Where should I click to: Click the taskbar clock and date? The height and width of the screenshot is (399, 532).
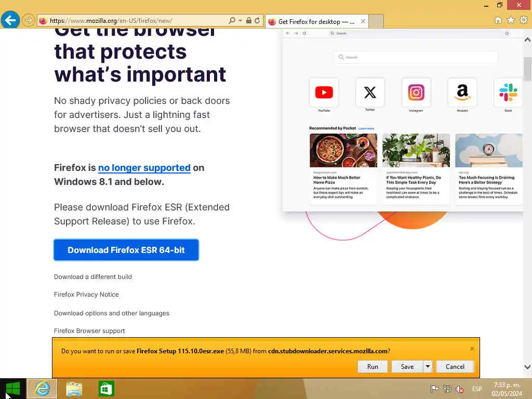507,389
